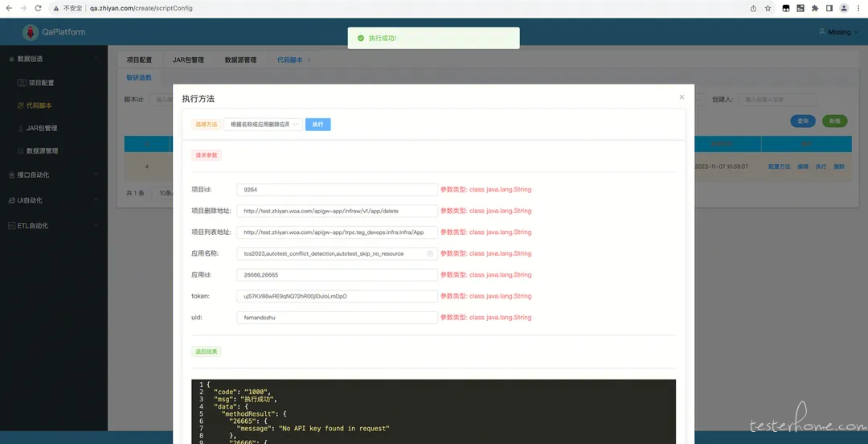868x444 pixels.
Task: Share this page via toolbar icon
Action: point(753,8)
